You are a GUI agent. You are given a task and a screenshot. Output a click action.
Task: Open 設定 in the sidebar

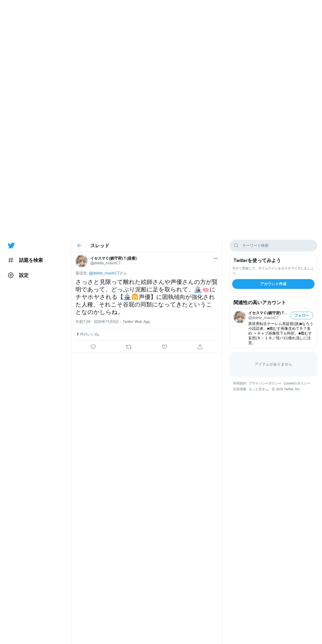(x=18, y=275)
